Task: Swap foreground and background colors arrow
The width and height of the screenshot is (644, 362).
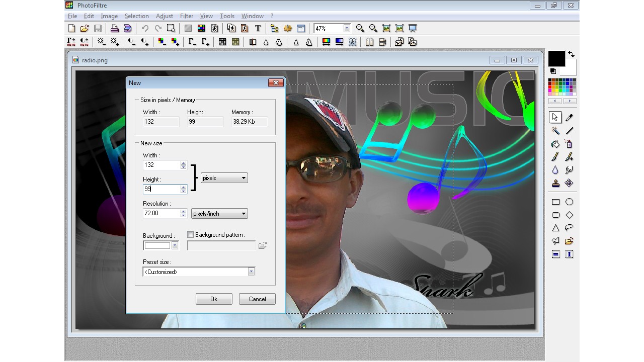Action: coord(571,54)
